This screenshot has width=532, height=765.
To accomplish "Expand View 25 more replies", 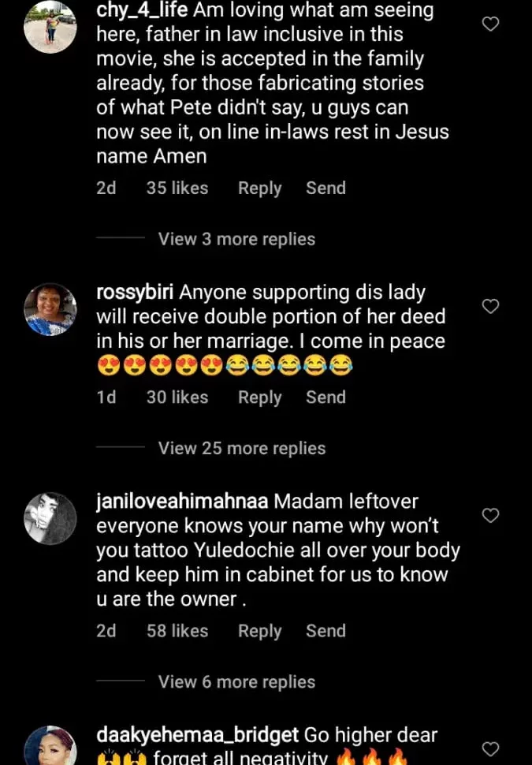I will point(241,448).
